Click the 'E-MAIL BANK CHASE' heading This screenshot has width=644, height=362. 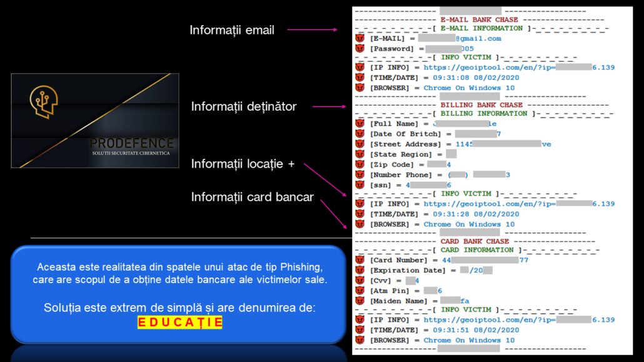click(479, 19)
